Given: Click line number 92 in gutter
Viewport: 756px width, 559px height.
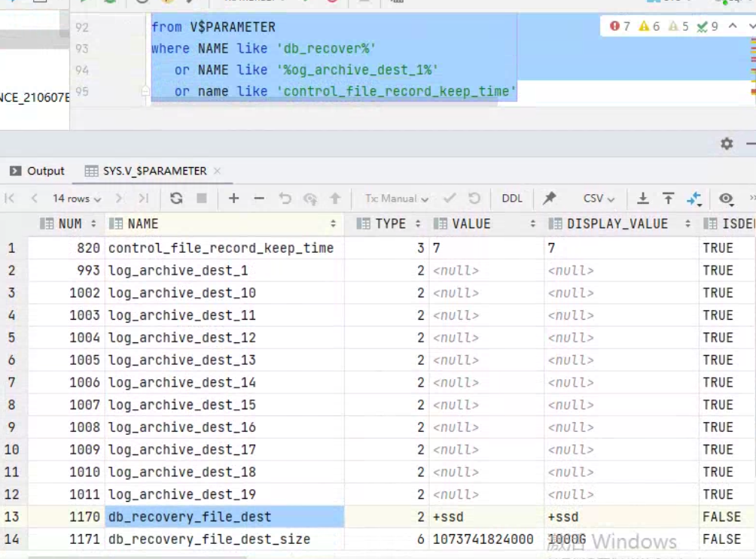Looking at the screenshot, I should pyautogui.click(x=82, y=27).
